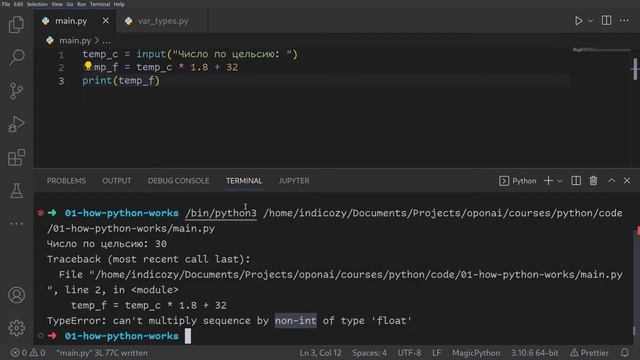The image size is (640, 360).
Task: Click main.py in the breadcrumb
Action: tap(75, 40)
